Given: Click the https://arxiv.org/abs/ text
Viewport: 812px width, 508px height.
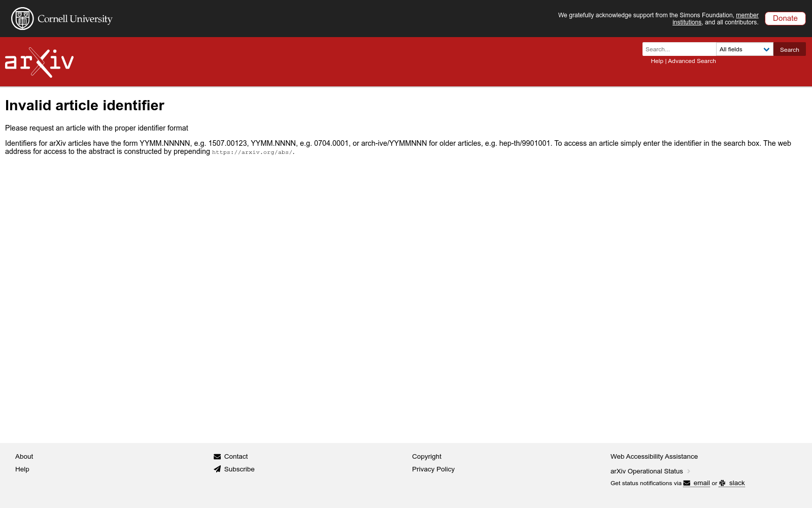Looking at the screenshot, I should pos(252,152).
